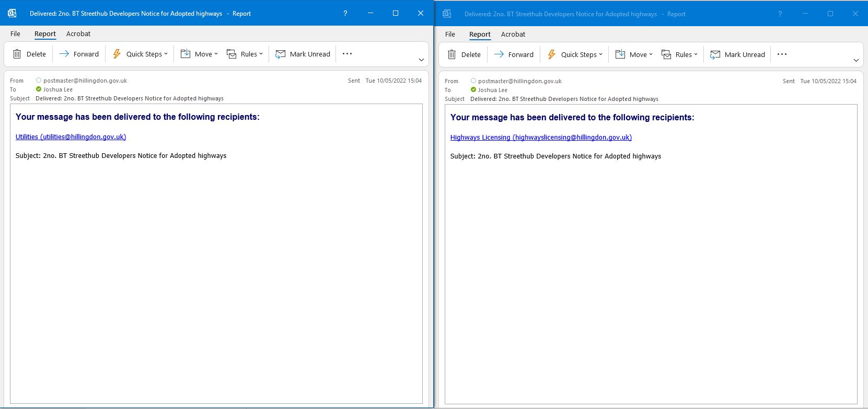Screen dimensions: 868x409
Task: Open highwayslicensing@hillingdon.gov.uk recipient link
Action: (541, 137)
